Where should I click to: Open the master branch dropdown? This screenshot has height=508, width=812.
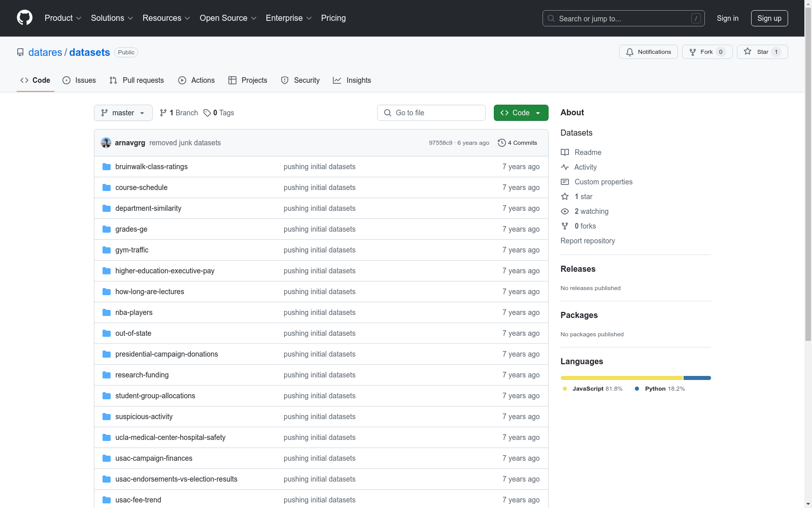[123, 113]
